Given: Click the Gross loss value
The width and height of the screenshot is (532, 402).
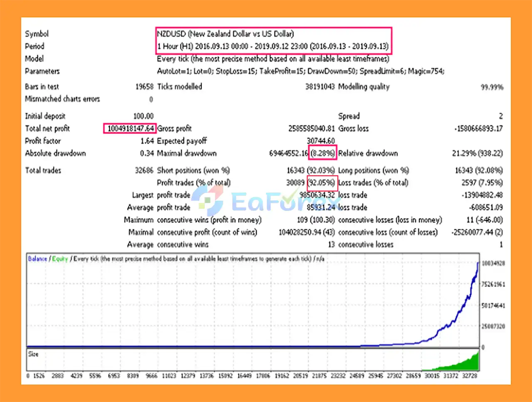Looking at the screenshot, I should (x=478, y=128).
